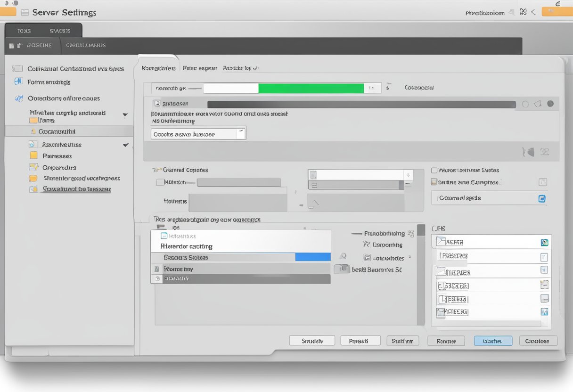Enable the Mdreson checkbox under Gemret Copates

(x=160, y=182)
